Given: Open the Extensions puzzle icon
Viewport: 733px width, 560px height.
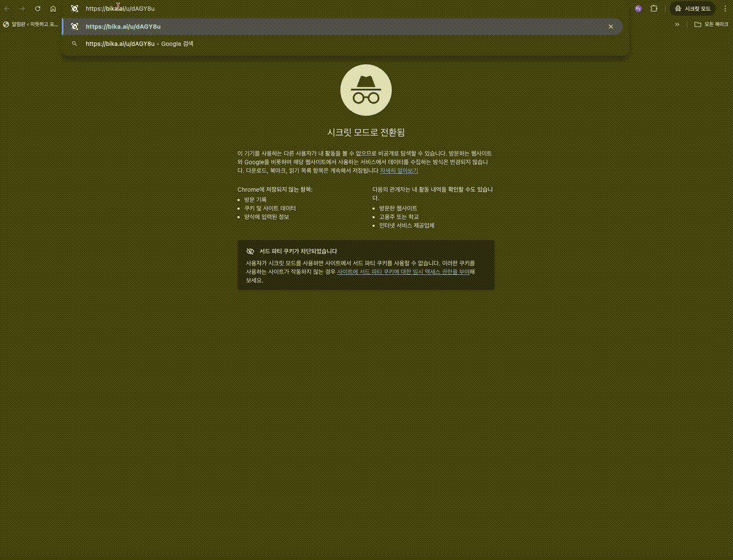Looking at the screenshot, I should [x=654, y=9].
